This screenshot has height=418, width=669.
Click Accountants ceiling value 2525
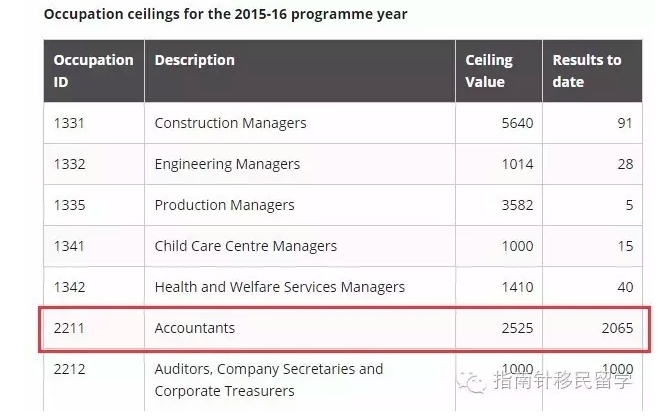[x=516, y=328]
